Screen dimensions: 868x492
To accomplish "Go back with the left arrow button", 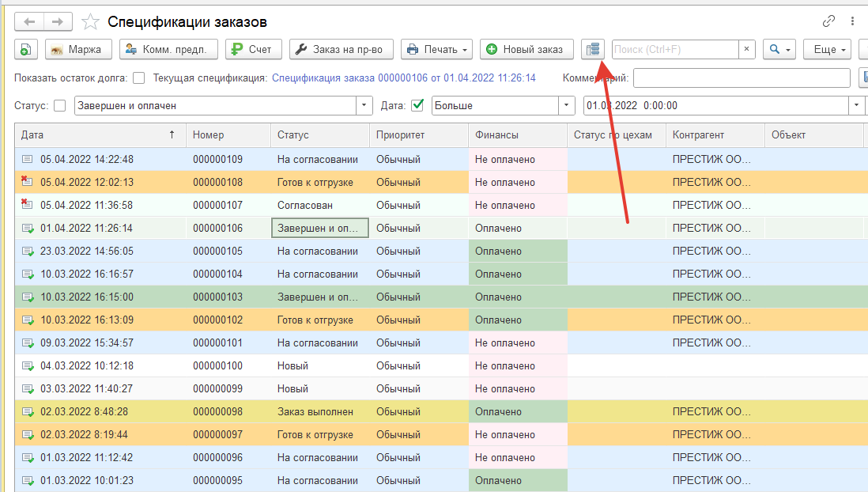I will point(29,21).
